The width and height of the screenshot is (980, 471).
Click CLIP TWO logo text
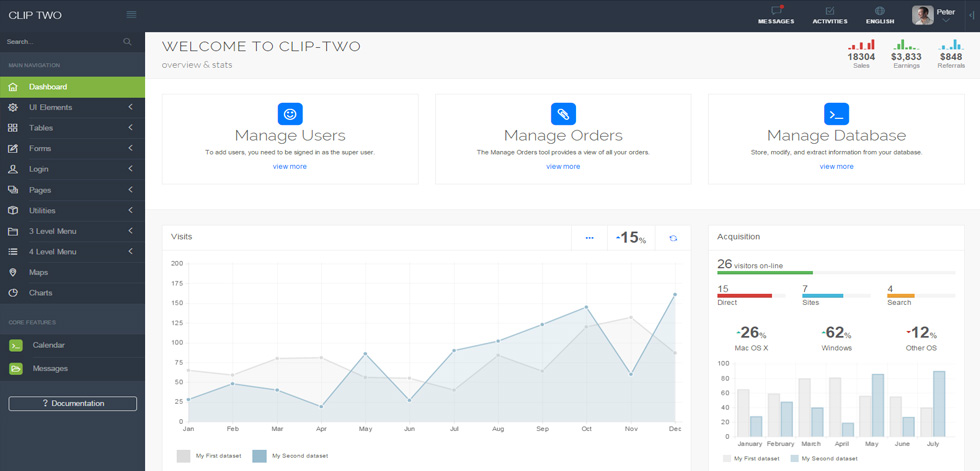(x=35, y=16)
